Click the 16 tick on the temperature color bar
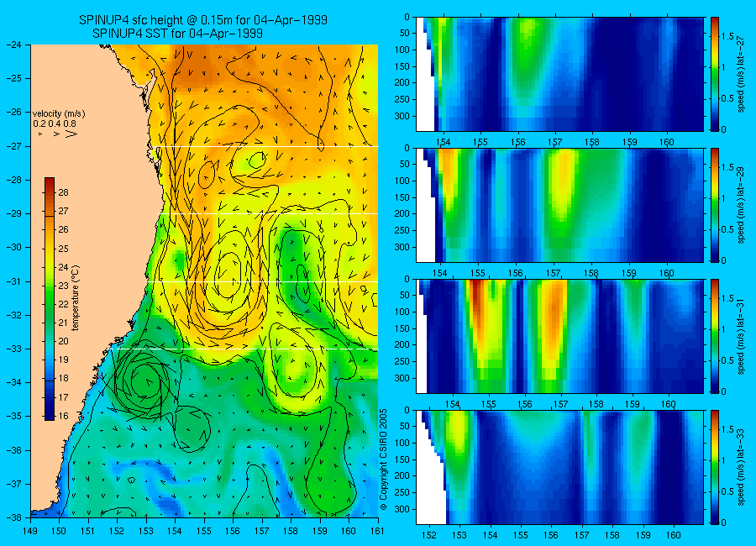The height and width of the screenshot is (546, 756). [64, 416]
